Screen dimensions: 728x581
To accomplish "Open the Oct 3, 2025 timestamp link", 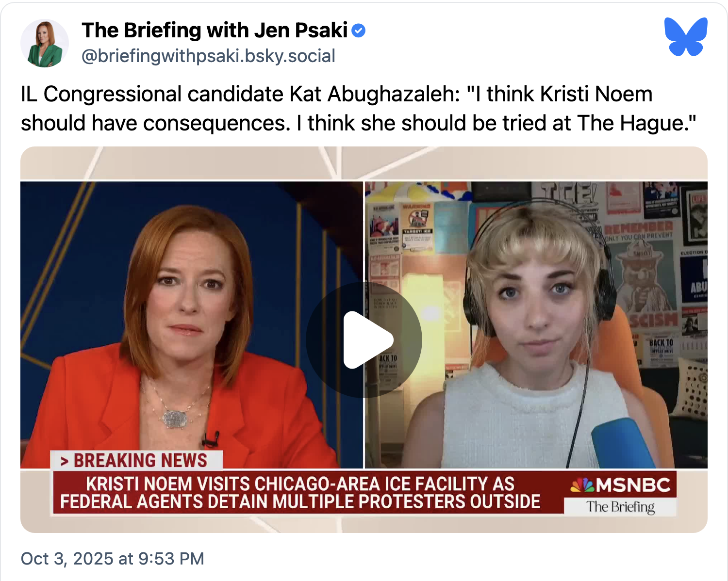I will click(112, 559).
